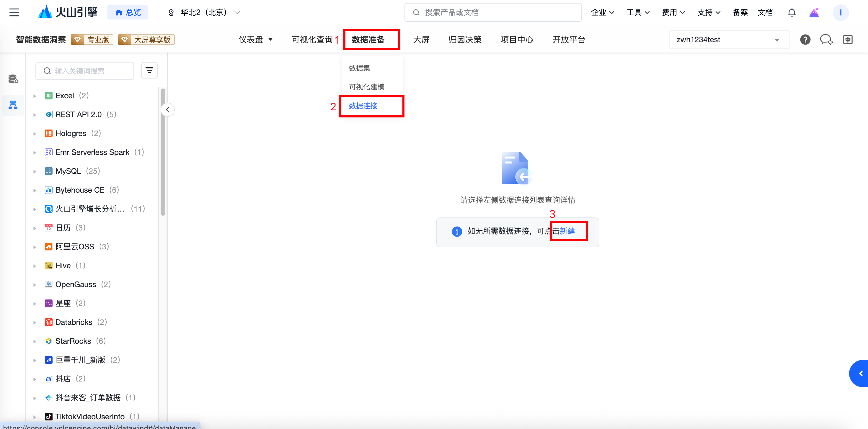
Task: Click the notification bell icon
Action: (x=792, y=12)
